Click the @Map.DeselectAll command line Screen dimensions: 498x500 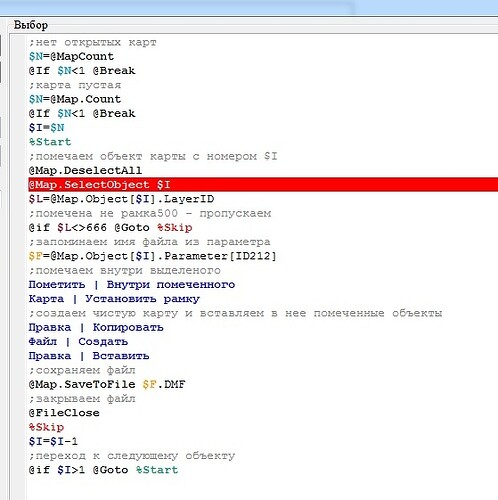(x=85, y=171)
